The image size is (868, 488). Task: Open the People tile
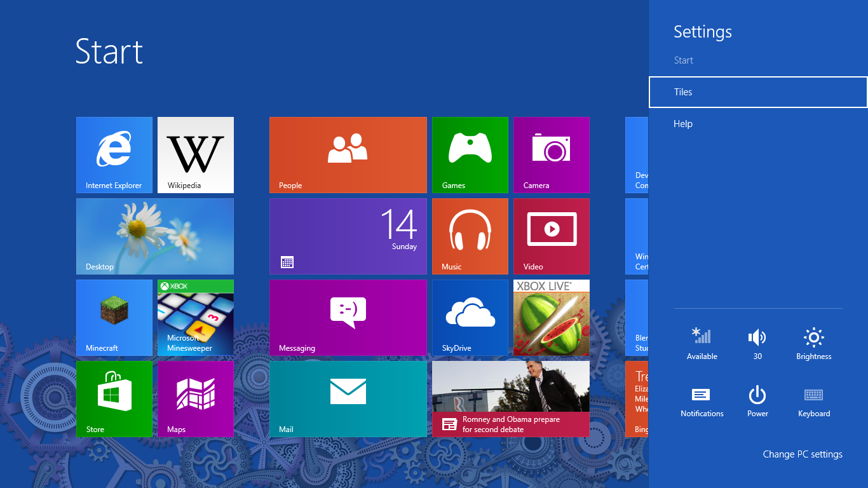348,155
